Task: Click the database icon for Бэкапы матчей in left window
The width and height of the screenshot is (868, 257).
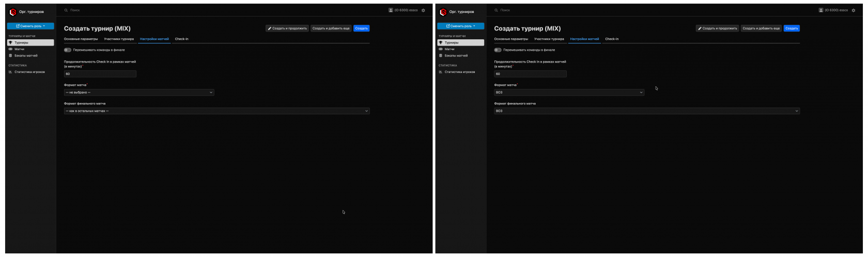Action: tap(10, 55)
